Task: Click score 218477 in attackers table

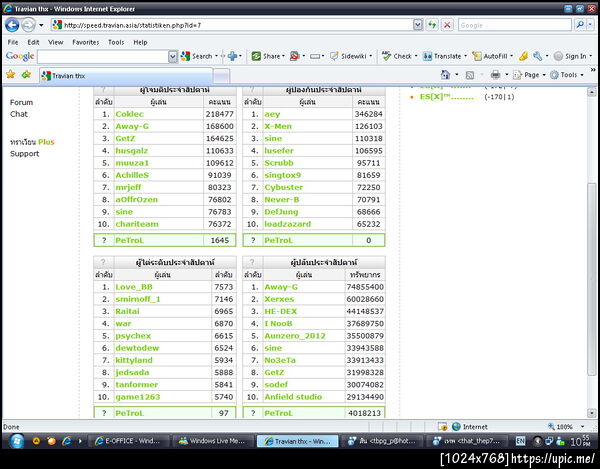Action: coord(219,114)
